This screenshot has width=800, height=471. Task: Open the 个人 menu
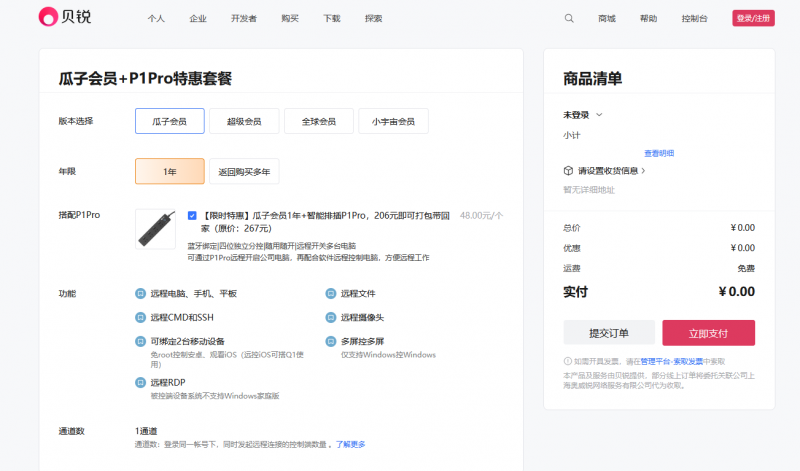[x=156, y=18]
